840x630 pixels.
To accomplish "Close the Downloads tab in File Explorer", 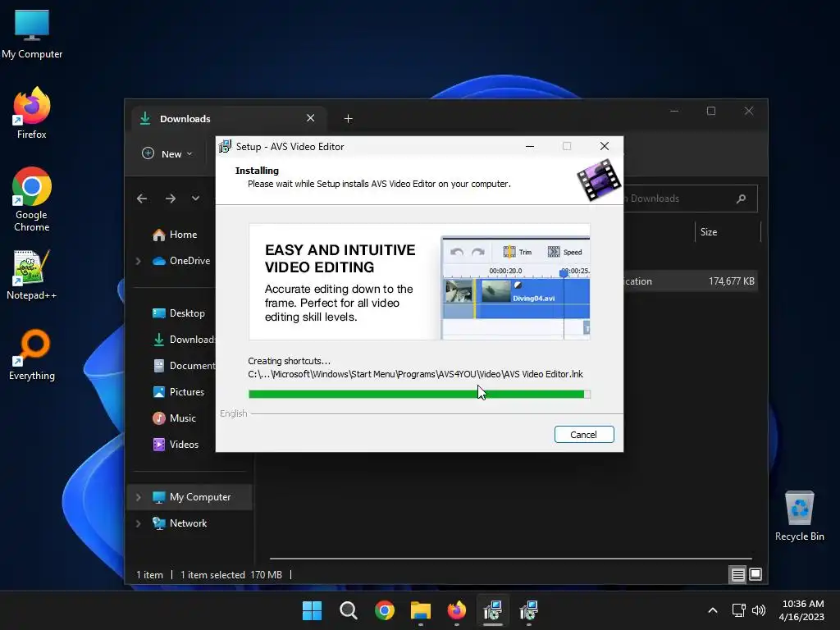I will pyautogui.click(x=310, y=118).
